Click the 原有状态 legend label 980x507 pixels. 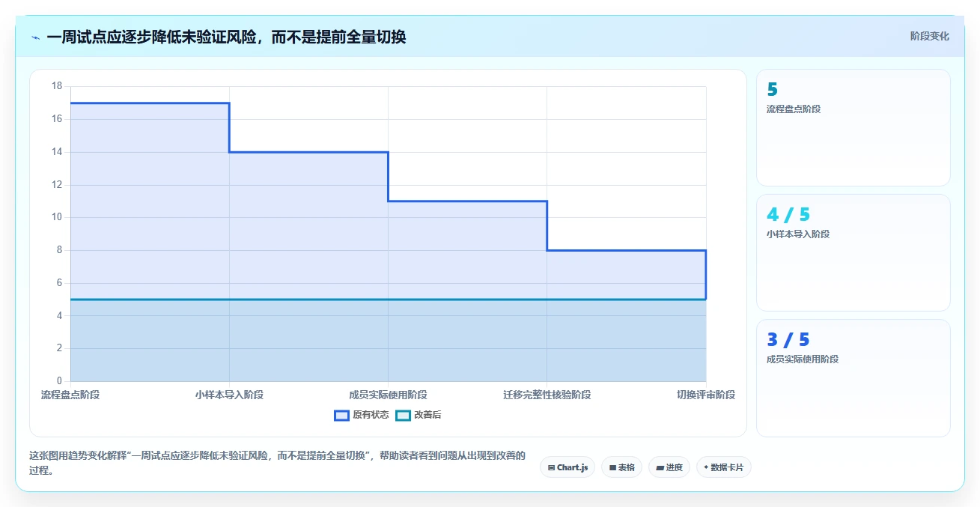(x=371, y=415)
